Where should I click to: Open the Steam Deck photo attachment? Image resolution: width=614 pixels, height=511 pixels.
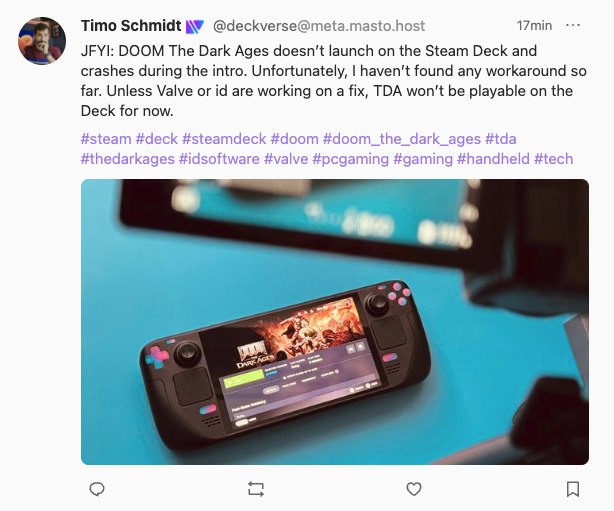tap(335, 322)
